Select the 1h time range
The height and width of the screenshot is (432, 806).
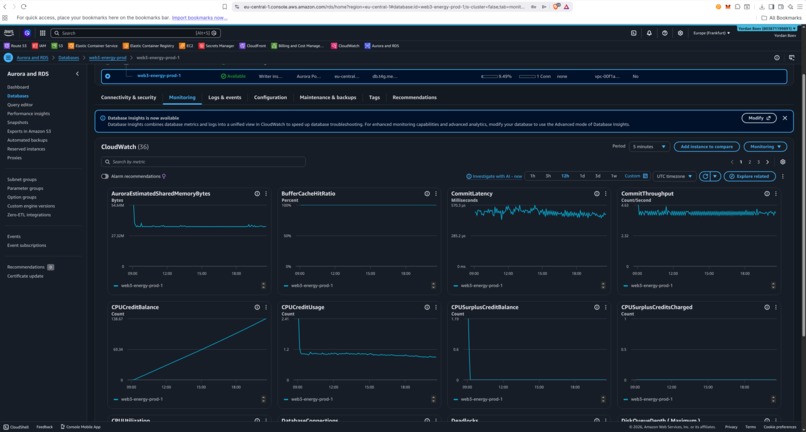pyautogui.click(x=533, y=176)
